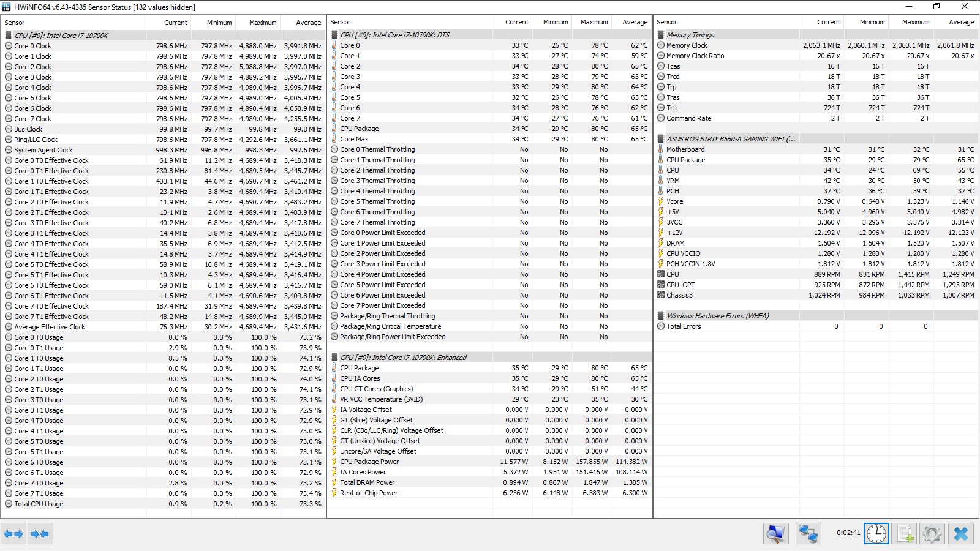Viewport: 980px width, 551px height.
Task: Select the IA Cores Power row
Action: (x=489, y=472)
